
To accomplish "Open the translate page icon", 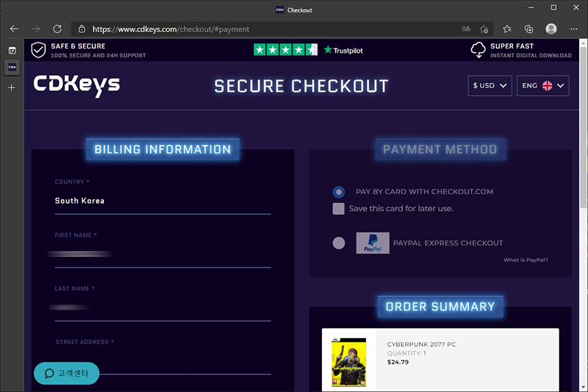I will (466, 29).
